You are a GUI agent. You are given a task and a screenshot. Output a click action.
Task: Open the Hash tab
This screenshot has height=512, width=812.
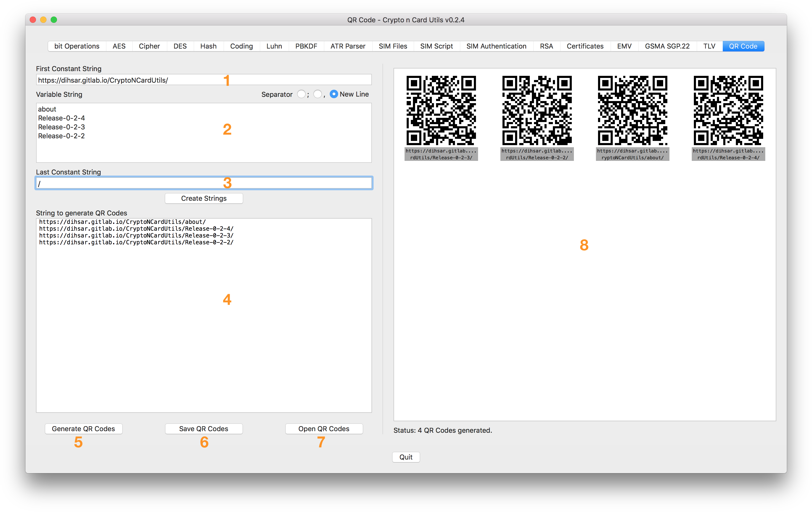208,46
